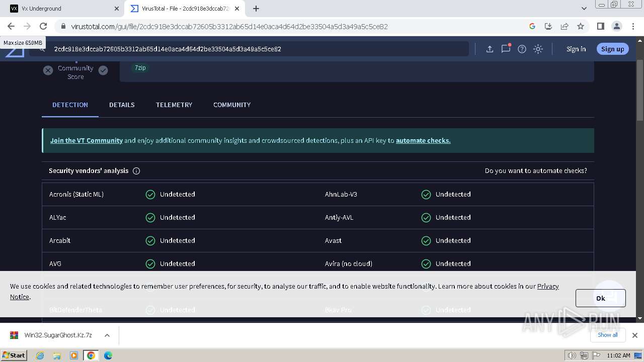This screenshot has width=644, height=362.
Task: Close the downloads bar
Action: pyautogui.click(x=634, y=335)
